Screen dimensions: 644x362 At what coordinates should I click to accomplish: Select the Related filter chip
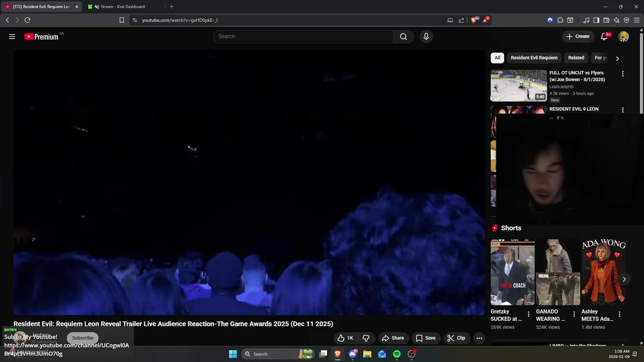pos(576,58)
